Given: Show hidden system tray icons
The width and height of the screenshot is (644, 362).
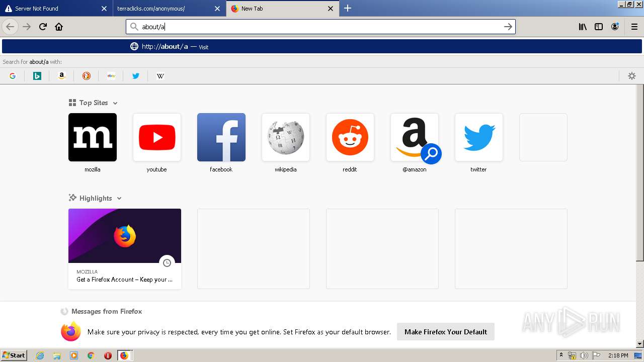Looking at the screenshot, I should [561, 355].
